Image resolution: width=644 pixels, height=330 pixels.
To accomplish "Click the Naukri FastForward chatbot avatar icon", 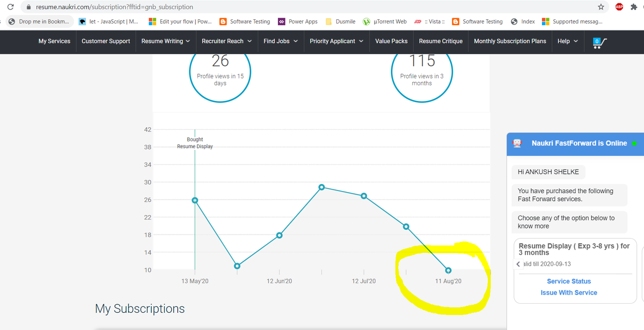I will point(517,143).
